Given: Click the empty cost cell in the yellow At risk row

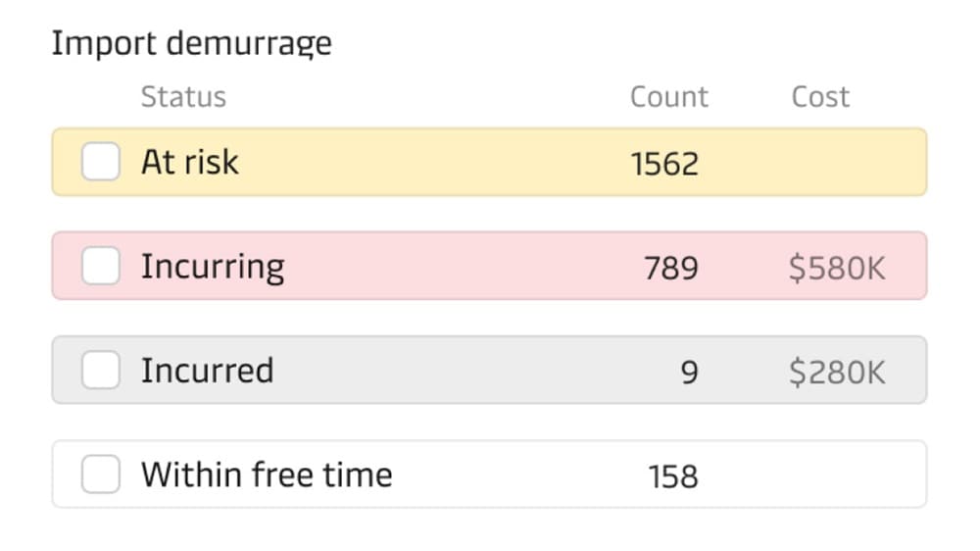Looking at the screenshot, I should pos(837,163).
